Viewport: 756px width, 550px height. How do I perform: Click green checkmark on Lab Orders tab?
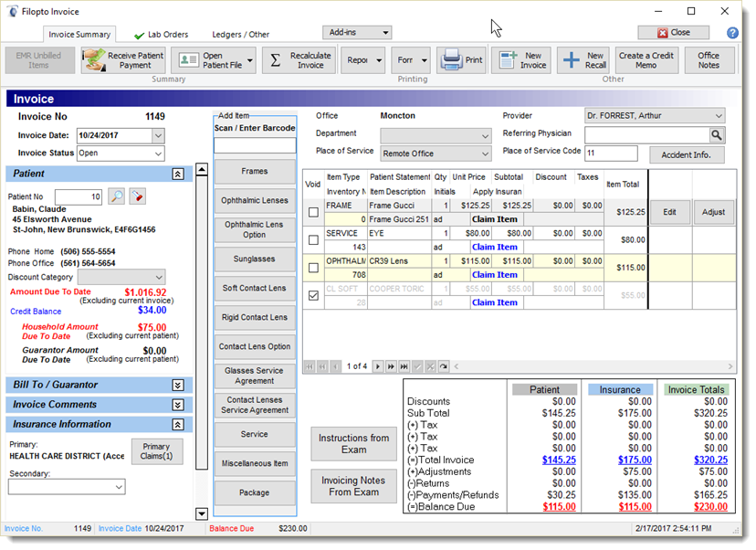(140, 36)
